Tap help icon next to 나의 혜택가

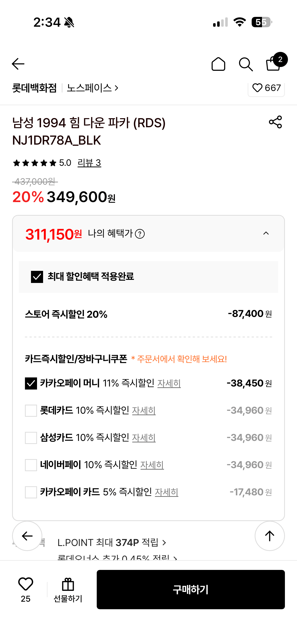pos(140,234)
